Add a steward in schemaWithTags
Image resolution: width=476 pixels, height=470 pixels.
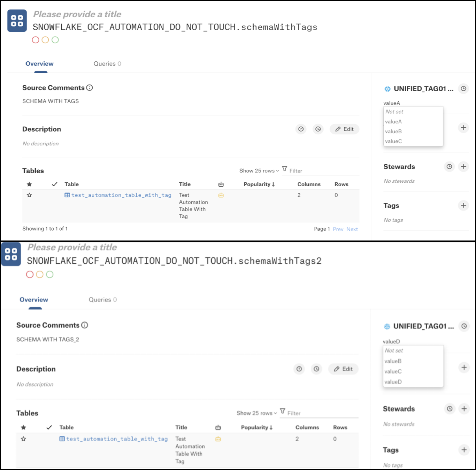coord(463,167)
